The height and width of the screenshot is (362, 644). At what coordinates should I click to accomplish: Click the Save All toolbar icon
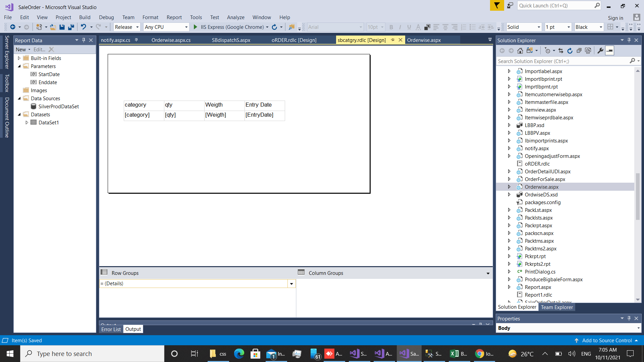[x=71, y=27]
